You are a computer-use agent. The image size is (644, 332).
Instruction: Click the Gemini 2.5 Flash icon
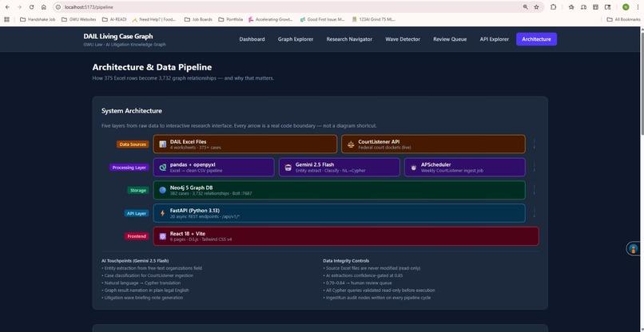click(288, 167)
